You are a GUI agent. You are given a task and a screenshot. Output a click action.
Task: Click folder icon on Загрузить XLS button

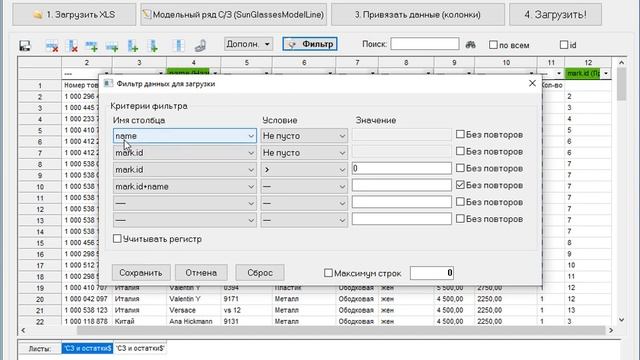[38, 15]
